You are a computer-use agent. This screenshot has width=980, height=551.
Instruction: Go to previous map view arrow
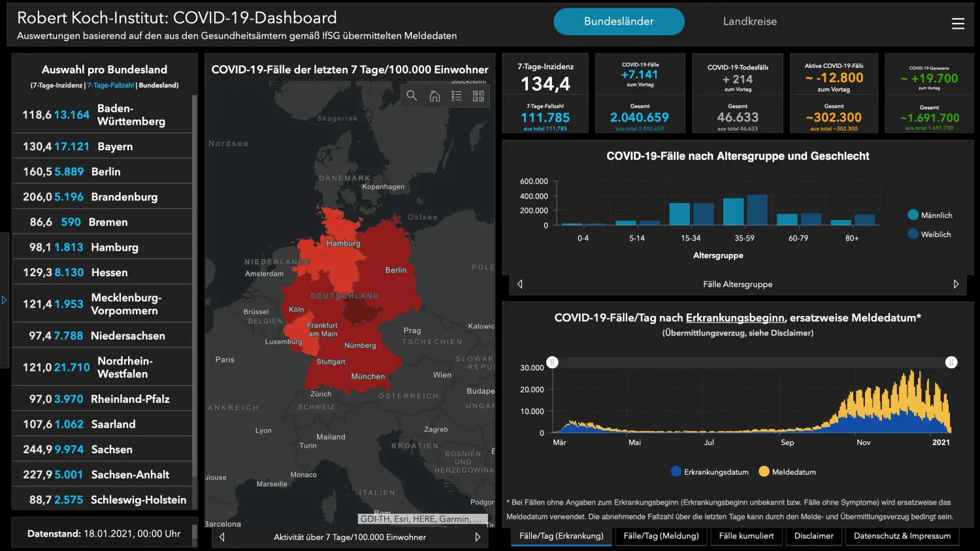(222, 537)
